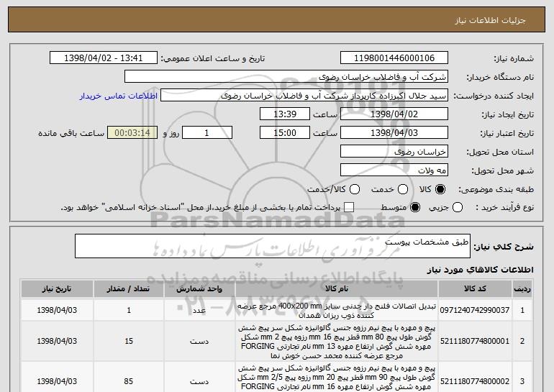
Task: Click the need date 1398/04/03 in row 1
Action: pyautogui.click(x=57, y=310)
